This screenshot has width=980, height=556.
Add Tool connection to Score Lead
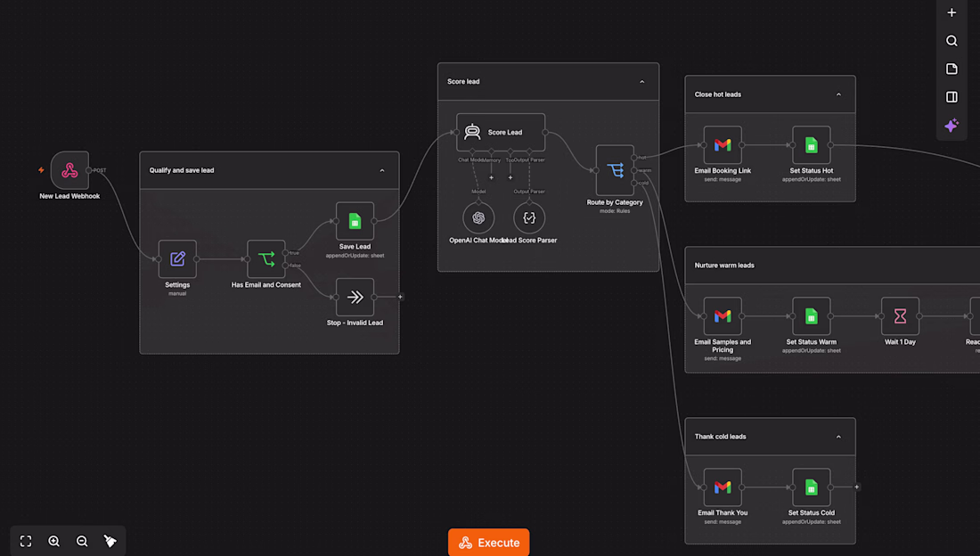[510, 177]
